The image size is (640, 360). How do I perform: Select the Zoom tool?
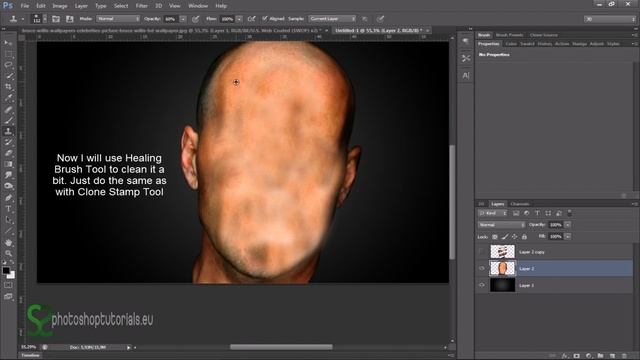click(x=8, y=253)
